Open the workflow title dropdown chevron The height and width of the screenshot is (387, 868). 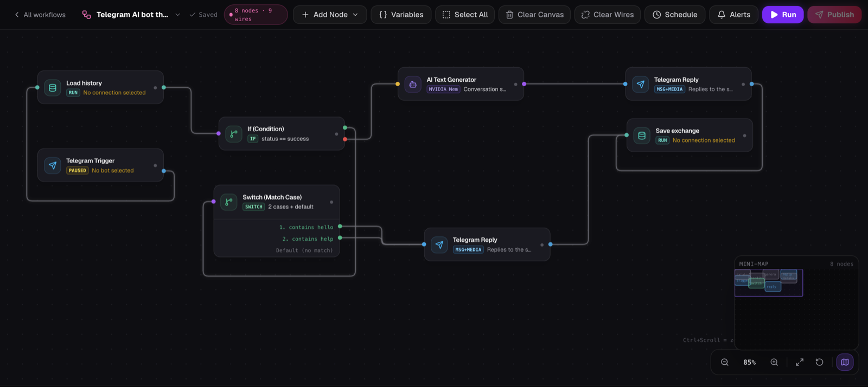point(177,15)
